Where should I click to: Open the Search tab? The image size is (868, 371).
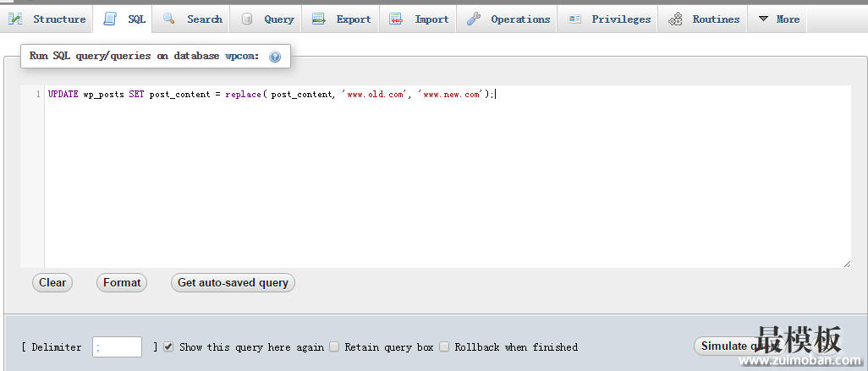[x=192, y=19]
